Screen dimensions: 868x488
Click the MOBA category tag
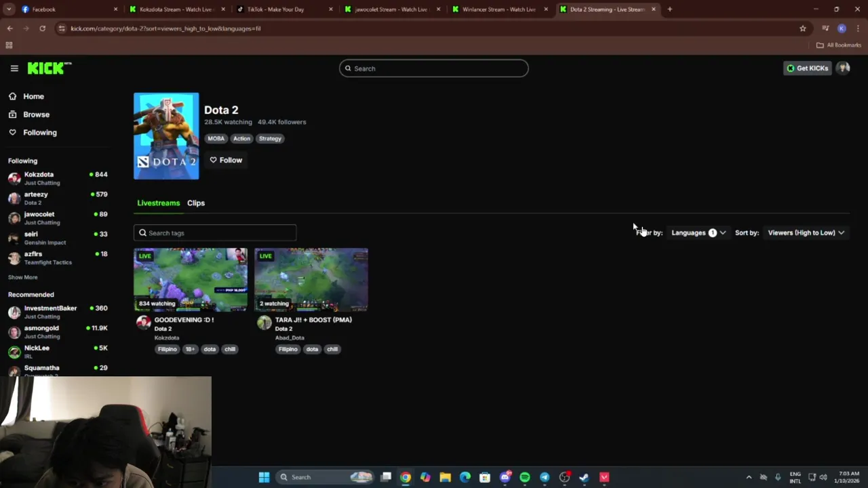(216, 138)
